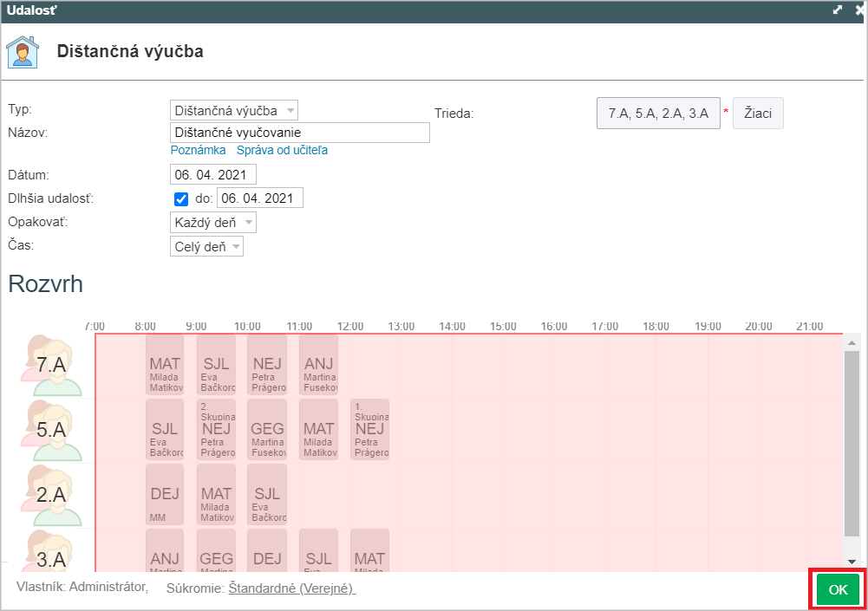Open the Správa od učiteľa link
The height and width of the screenshot is (611, 868).
283,151
